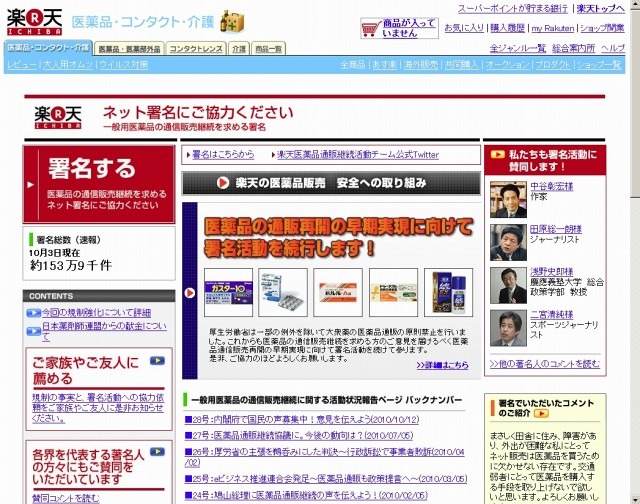Click the play icon beside 楽天の医薬品販売 banner
Screen dimensions: 640x504
click(x=223, y=183)
